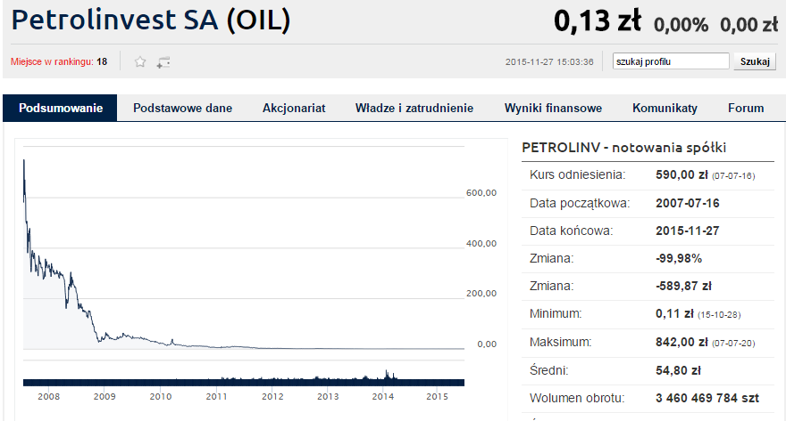Click the 600,00 price axis label
Image resolution: width=786 pixels, height=421 pixels.
(x=481, y=193)
